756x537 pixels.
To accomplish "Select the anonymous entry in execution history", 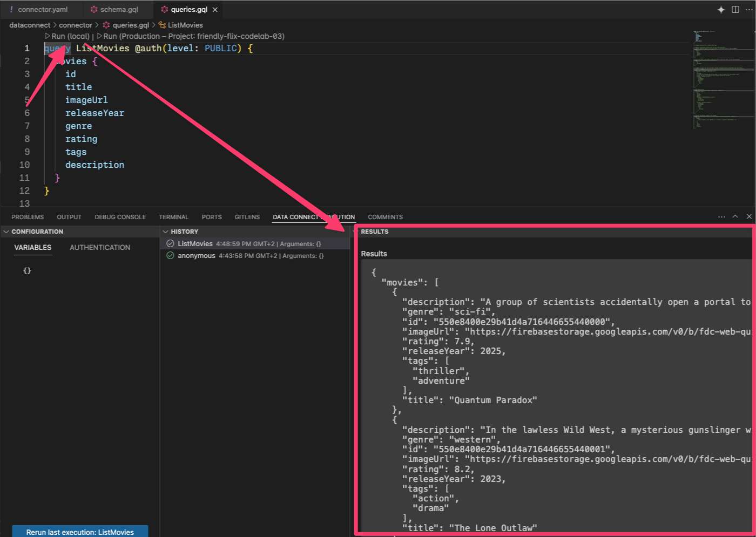I will coord(197,256).
